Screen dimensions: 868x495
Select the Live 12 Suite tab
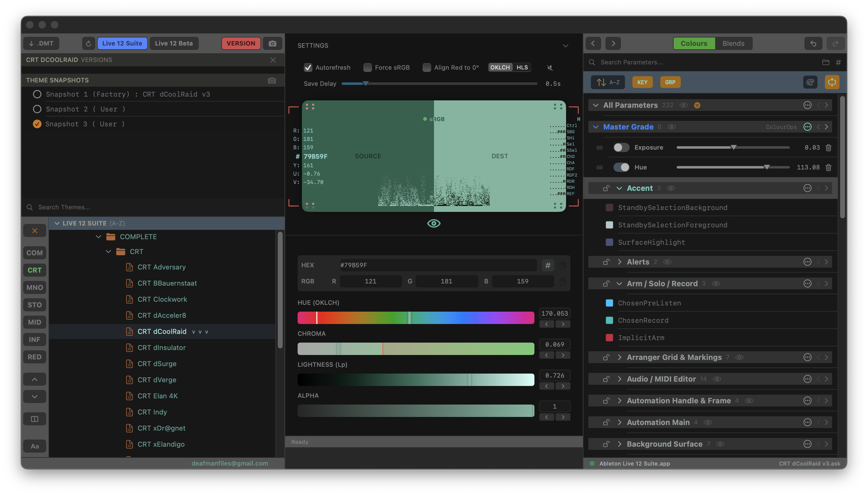(122, 43)
